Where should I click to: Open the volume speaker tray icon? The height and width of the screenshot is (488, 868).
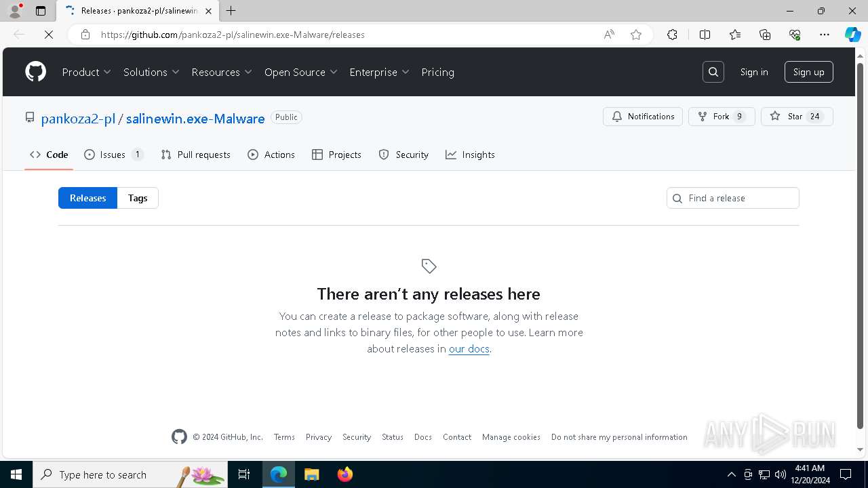(x=780, y=474)
